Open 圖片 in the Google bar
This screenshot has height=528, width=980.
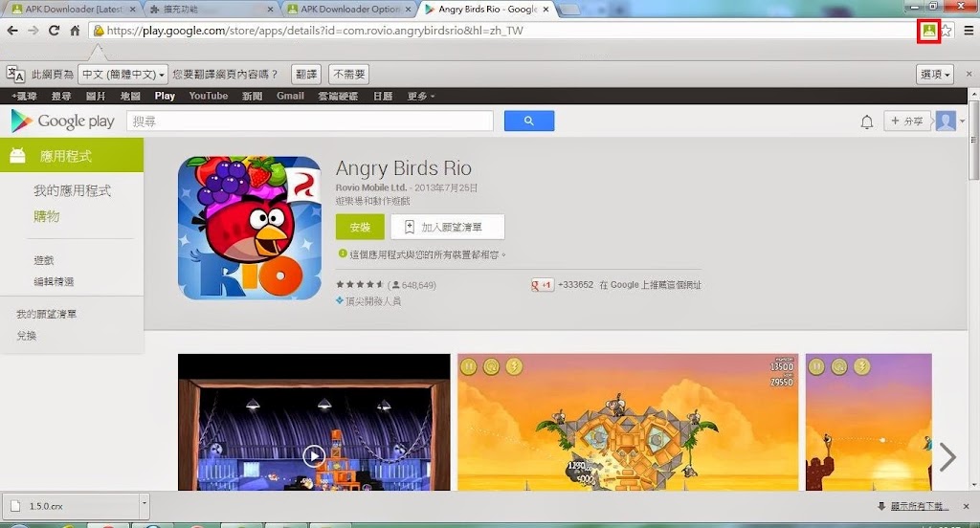pos(96,97)
